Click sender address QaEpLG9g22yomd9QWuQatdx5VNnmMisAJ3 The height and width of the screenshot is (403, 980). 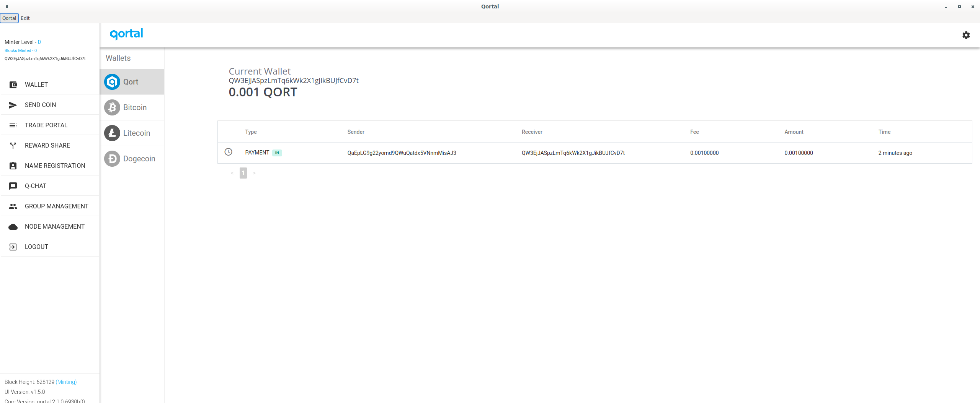pos(402,153)
